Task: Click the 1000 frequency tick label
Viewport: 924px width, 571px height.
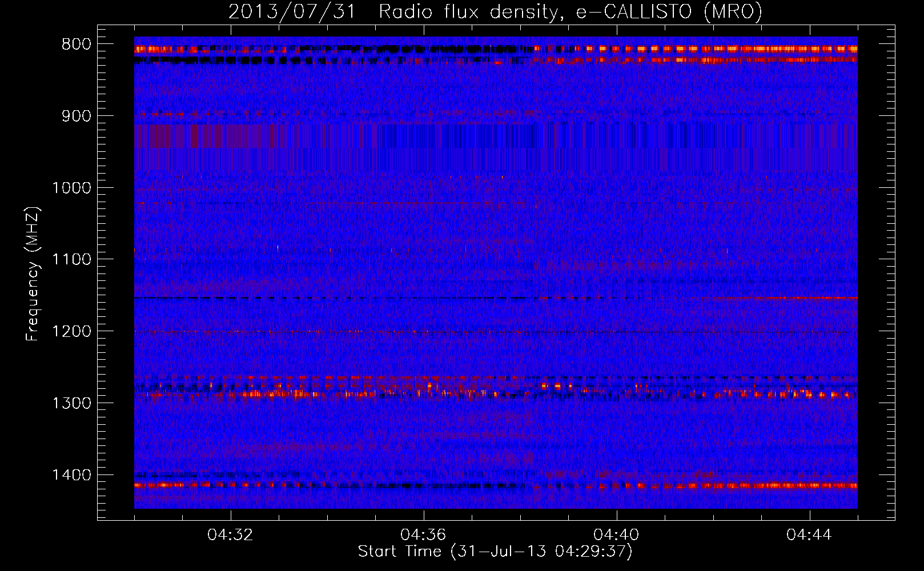Action: click(x=71, y=188)
